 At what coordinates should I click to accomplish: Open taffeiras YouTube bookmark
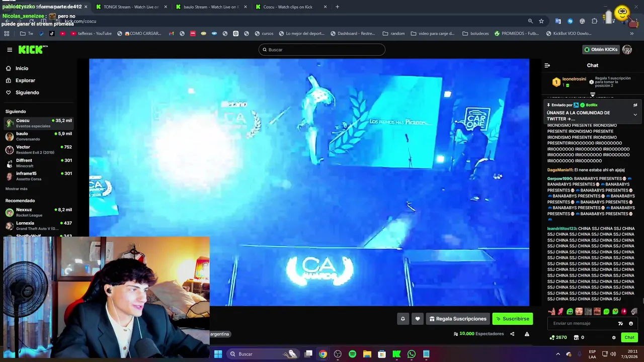coord(91,34)
